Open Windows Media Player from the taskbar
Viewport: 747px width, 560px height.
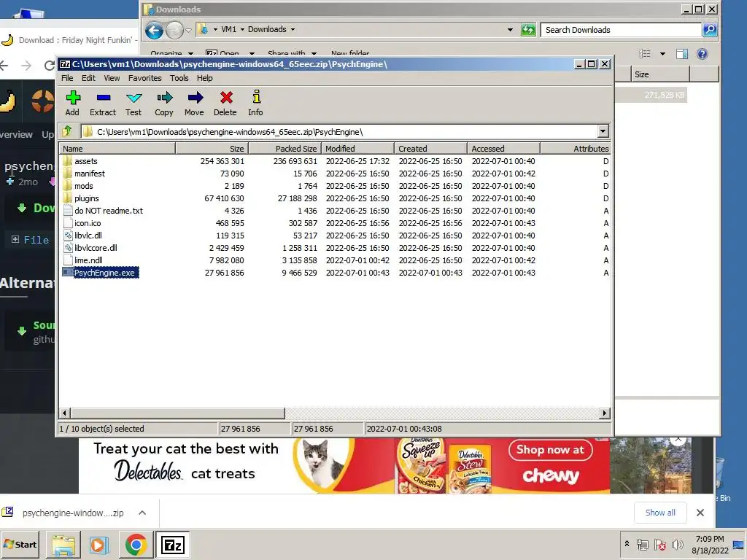(99, 545)
